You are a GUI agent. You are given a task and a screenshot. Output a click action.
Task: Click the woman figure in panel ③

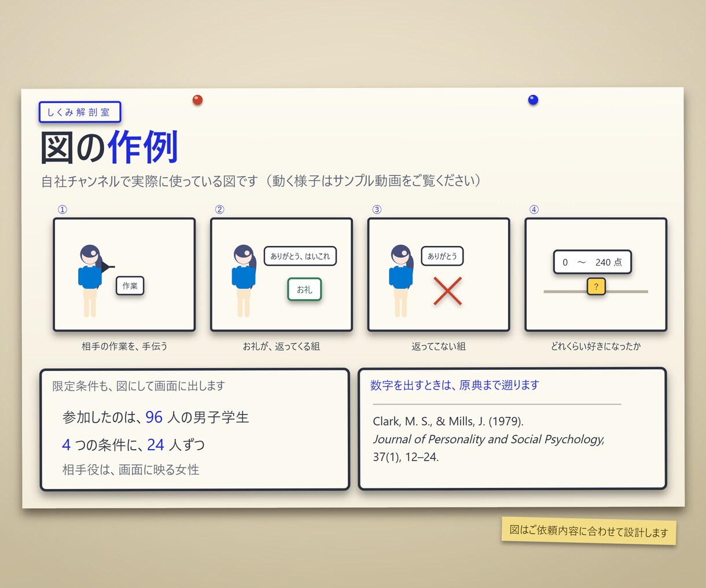401,281
